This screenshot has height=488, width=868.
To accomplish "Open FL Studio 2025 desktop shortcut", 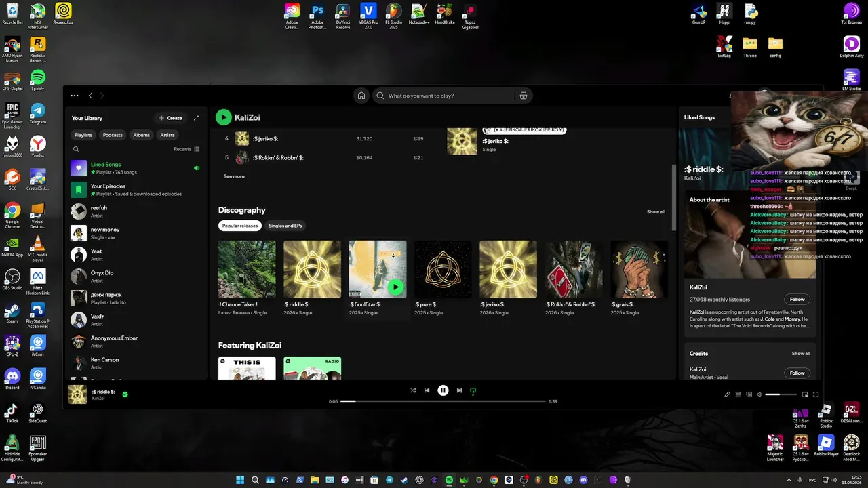I will pyautogui.click(x=394, y=16).
